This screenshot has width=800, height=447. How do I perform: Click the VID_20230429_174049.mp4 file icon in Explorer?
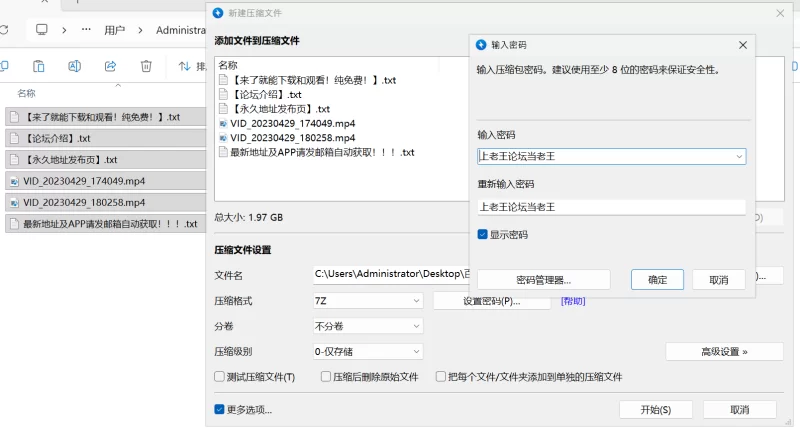click(x=14, y=181)
